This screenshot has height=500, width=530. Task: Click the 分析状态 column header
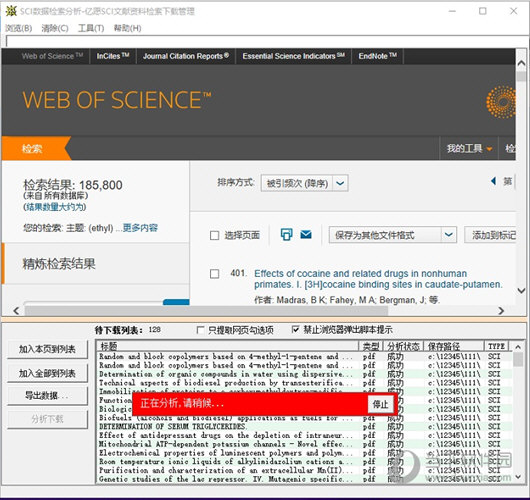[x=403, y=346]
